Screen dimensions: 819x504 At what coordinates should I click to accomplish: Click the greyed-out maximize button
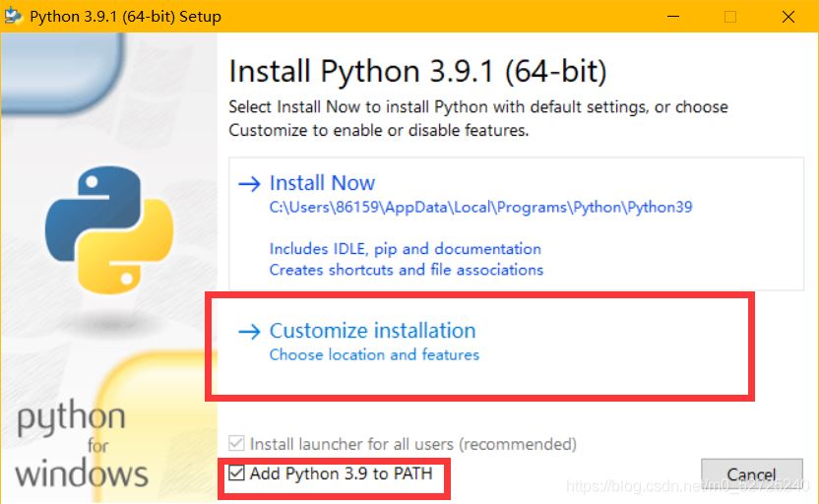[730, 16]
